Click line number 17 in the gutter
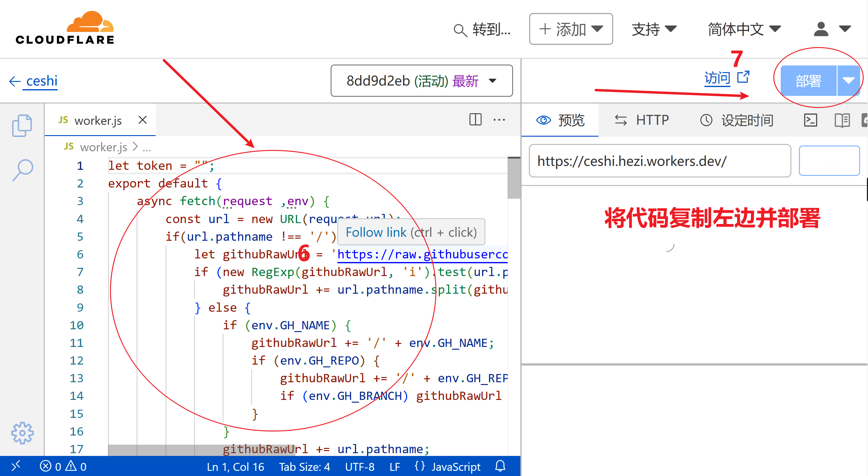 click(76, 449)
